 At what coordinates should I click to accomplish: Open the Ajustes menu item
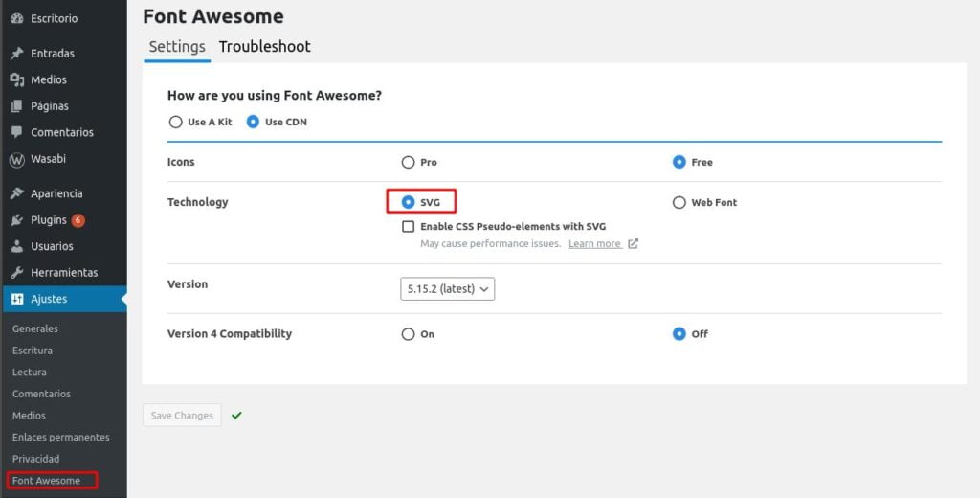click(x=63, y=299)
